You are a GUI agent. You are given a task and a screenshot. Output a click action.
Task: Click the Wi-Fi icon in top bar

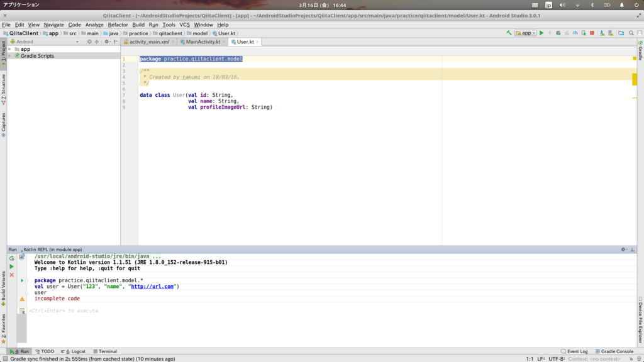(577, 5)
